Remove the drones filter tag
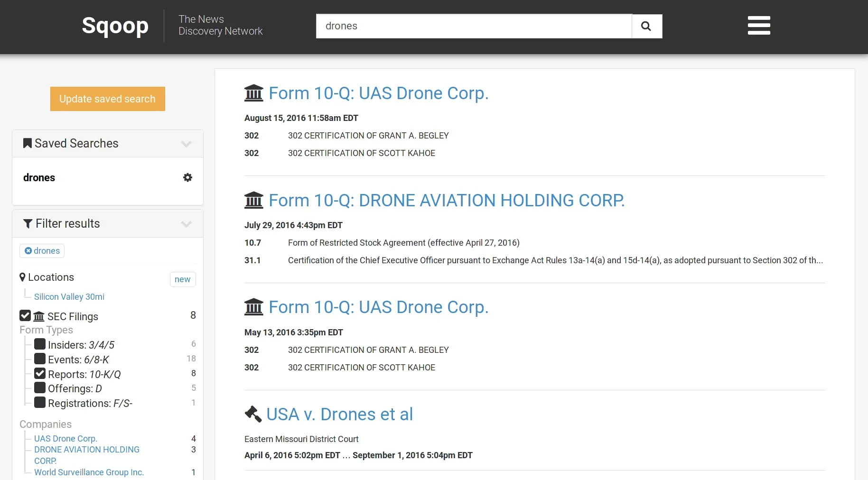The width and height of the screenshot is (868, 480). click(28, 251)
